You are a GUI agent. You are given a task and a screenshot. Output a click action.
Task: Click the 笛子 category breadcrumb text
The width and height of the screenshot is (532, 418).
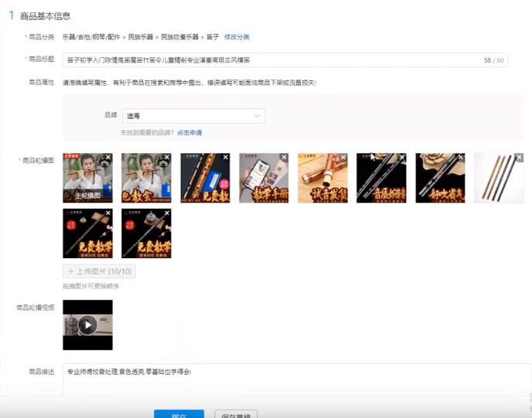point(213,37)
